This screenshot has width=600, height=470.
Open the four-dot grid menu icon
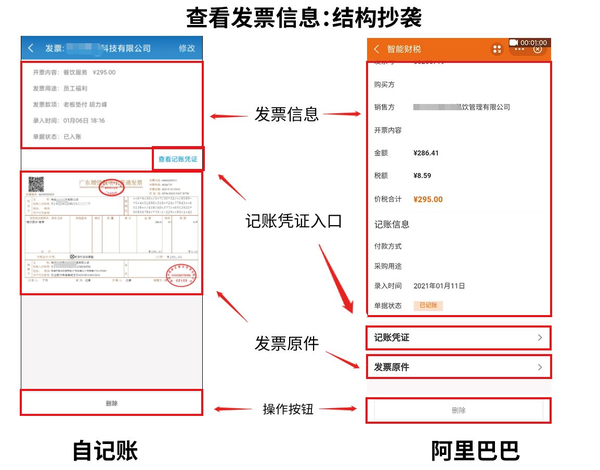click(x=497, y=49)
